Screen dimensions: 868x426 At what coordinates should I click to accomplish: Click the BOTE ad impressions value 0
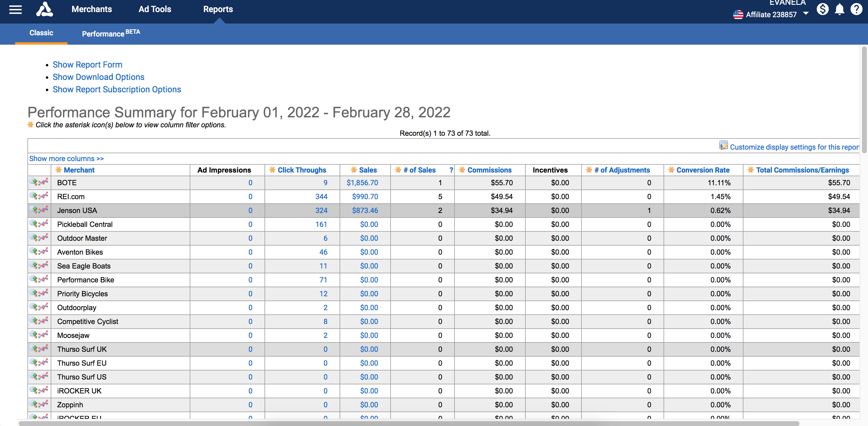pos(250,183)
